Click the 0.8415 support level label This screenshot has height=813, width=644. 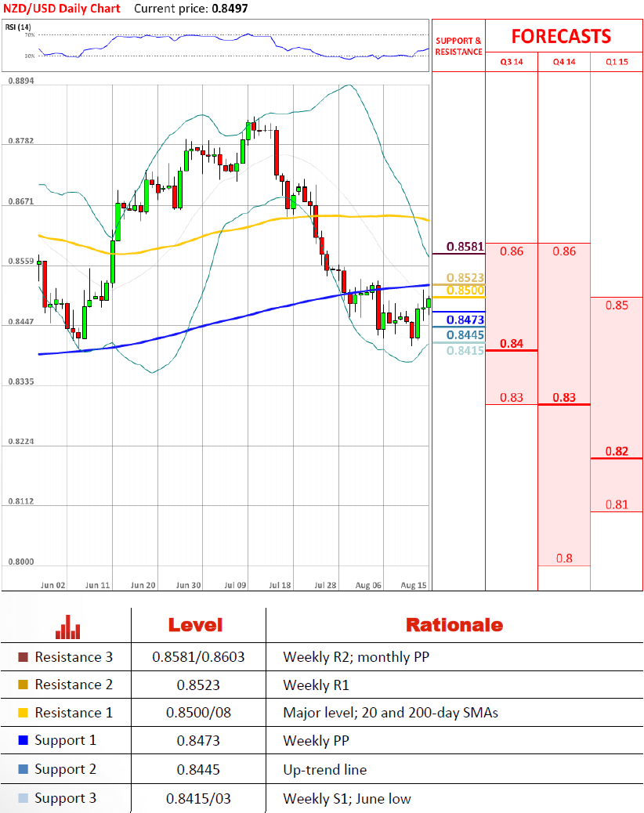click(x=465, y=351)
